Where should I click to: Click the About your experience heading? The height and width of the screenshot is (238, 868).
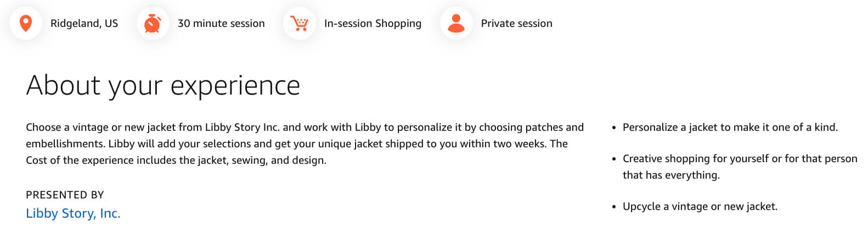pyautogui.click(x=163, y=86)
